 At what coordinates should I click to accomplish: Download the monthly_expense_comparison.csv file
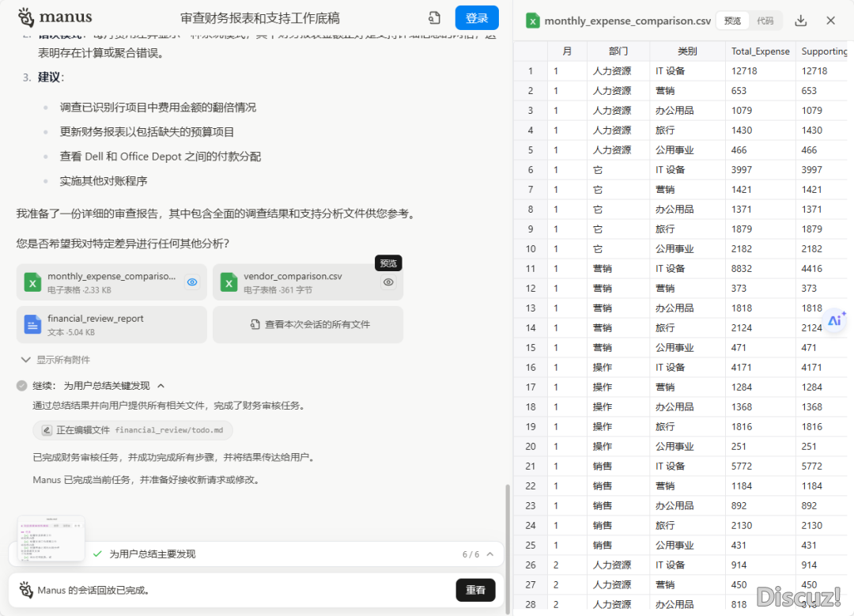coord(800,21)
